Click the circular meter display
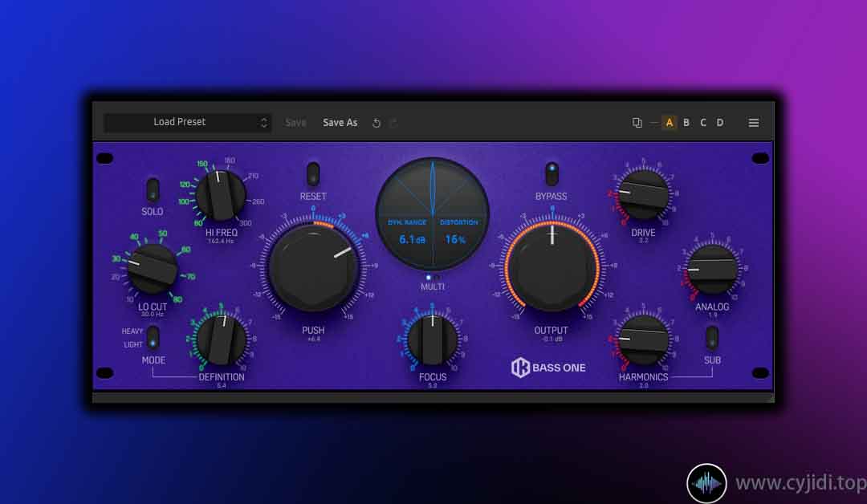This screenshot has width=867, height=504. point(433,214)
